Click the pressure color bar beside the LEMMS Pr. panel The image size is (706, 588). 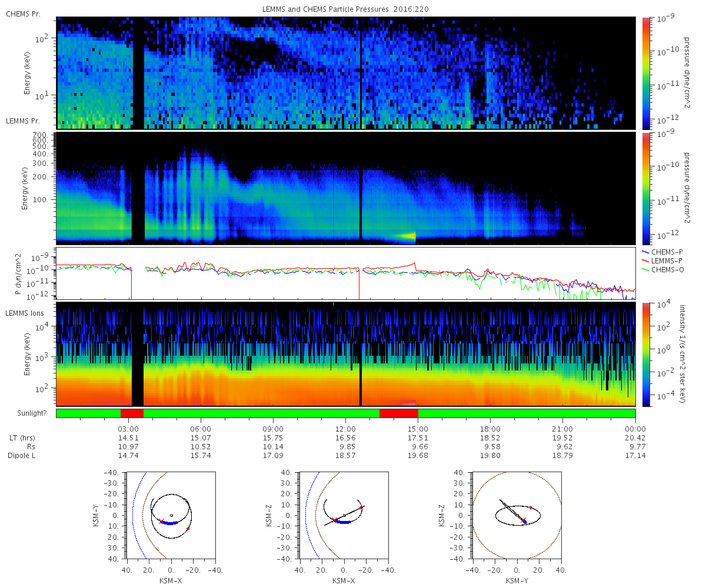coord(645,188)
